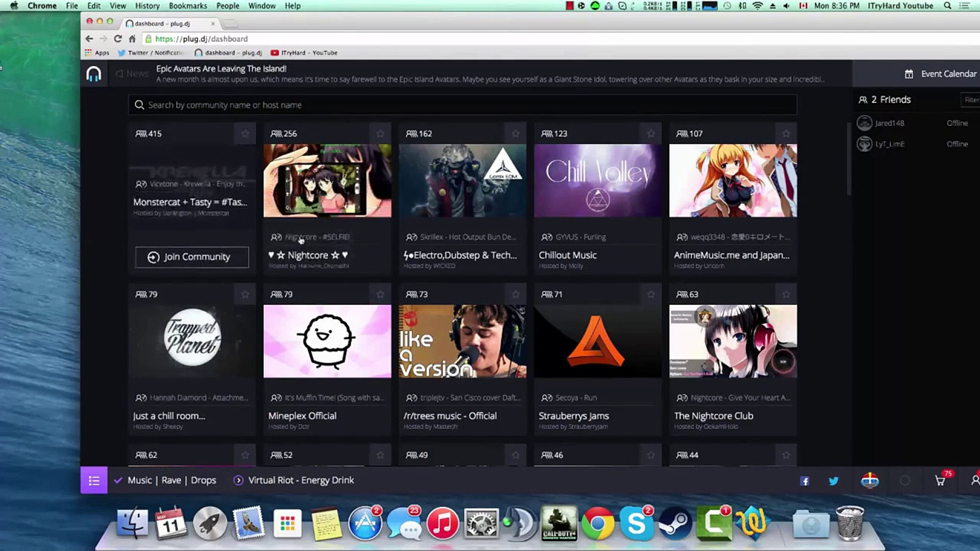The height and width of the screenshot is (551, 980).
Task: Click the Facebook share icon
Action: coord(805,481)
